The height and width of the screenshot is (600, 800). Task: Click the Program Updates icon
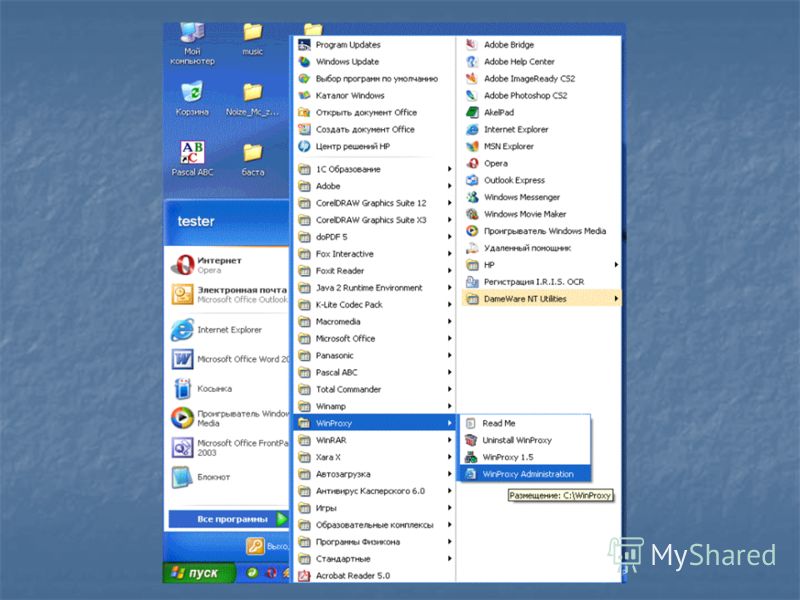[x=305, y=45]
